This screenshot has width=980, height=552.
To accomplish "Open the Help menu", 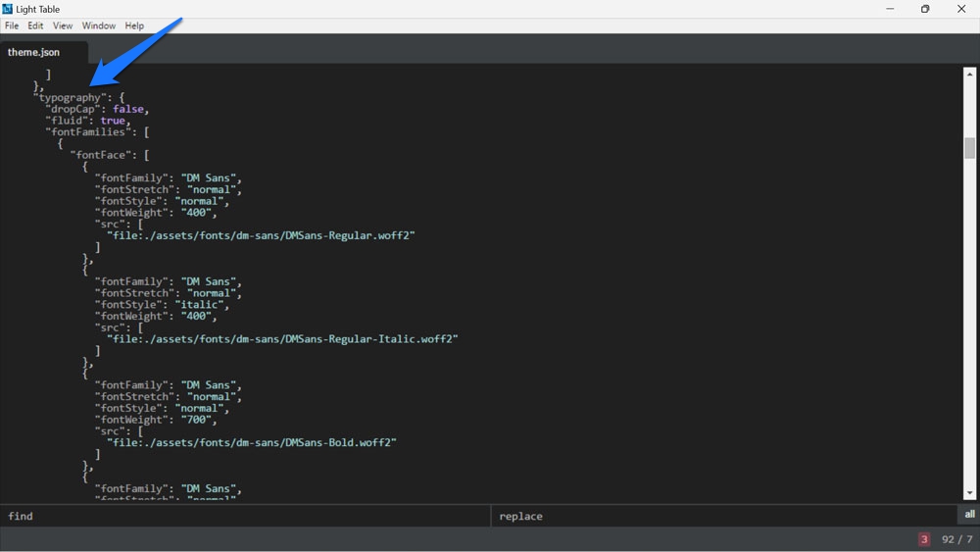I will tap(134, 25).
